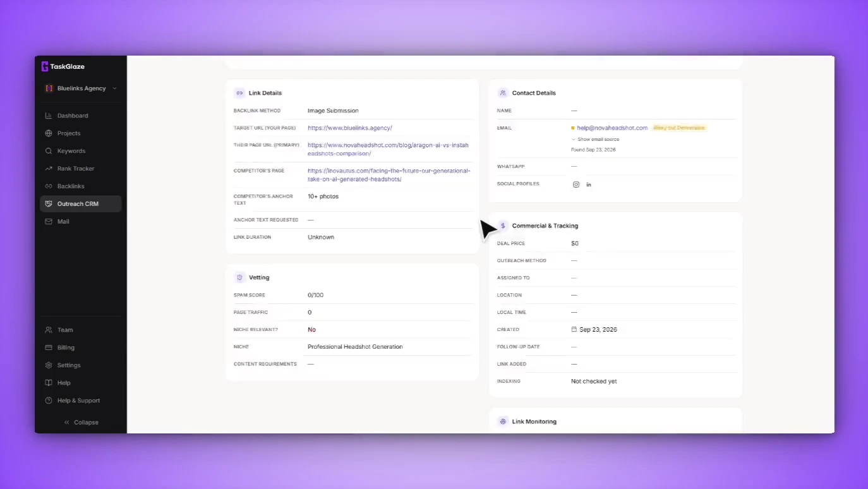Navigate to Backlinks
The image size is (868, 489).
point(80,186)
